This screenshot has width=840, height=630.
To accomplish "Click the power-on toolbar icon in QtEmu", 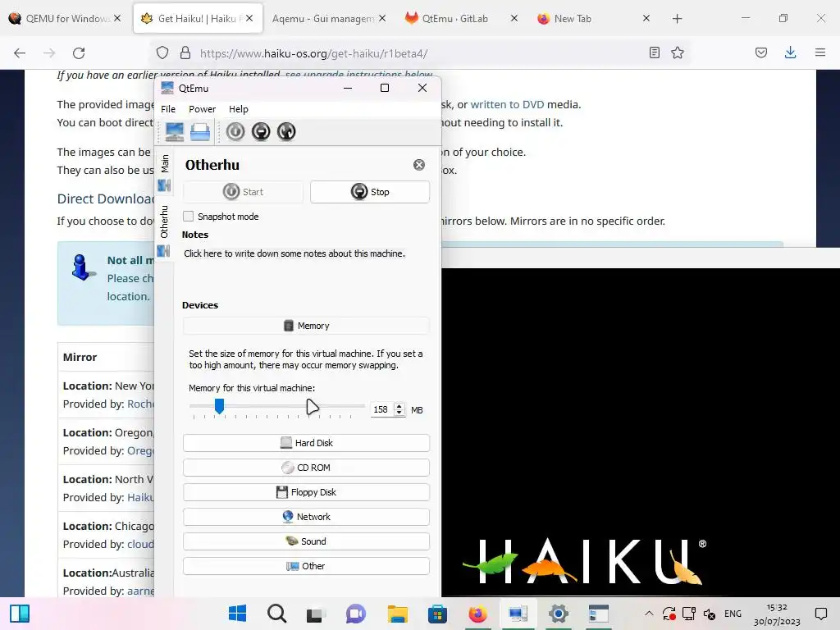I will [235, 132].
